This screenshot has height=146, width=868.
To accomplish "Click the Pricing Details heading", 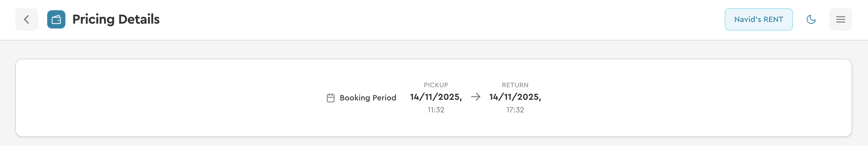I will (x=116, y=20).
